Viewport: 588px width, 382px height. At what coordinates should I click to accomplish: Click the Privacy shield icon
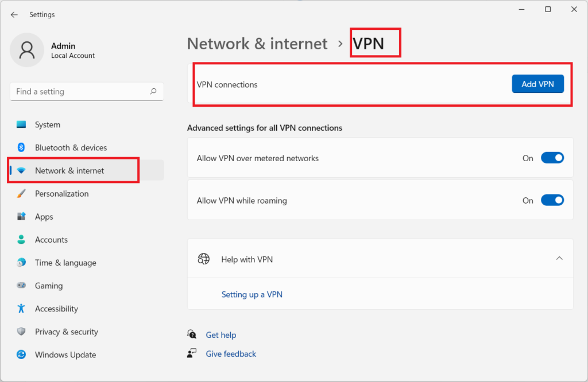click(x=21, y=332)
